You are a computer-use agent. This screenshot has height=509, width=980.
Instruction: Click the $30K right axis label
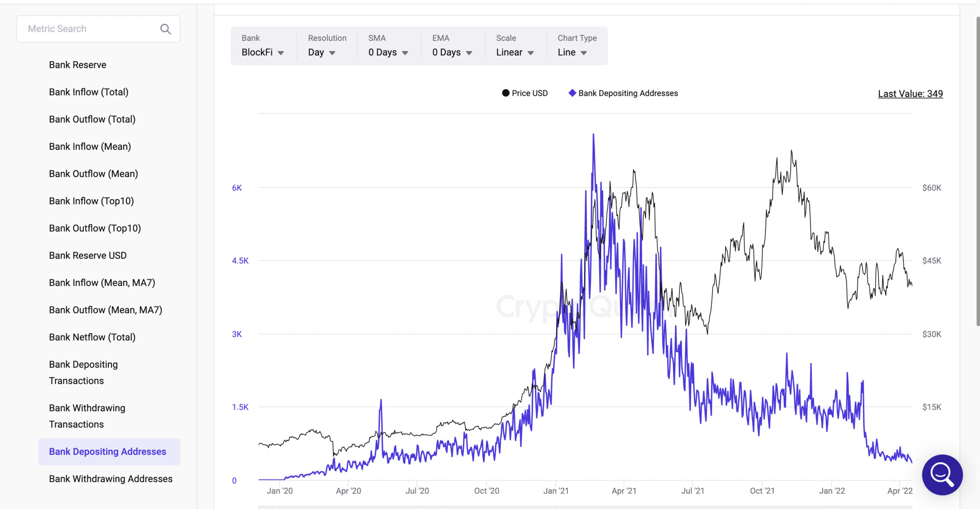[932, 334]
